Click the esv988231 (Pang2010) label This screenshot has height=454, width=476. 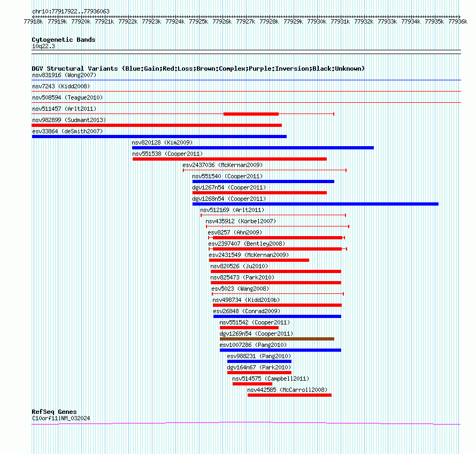tap(259, 356)
